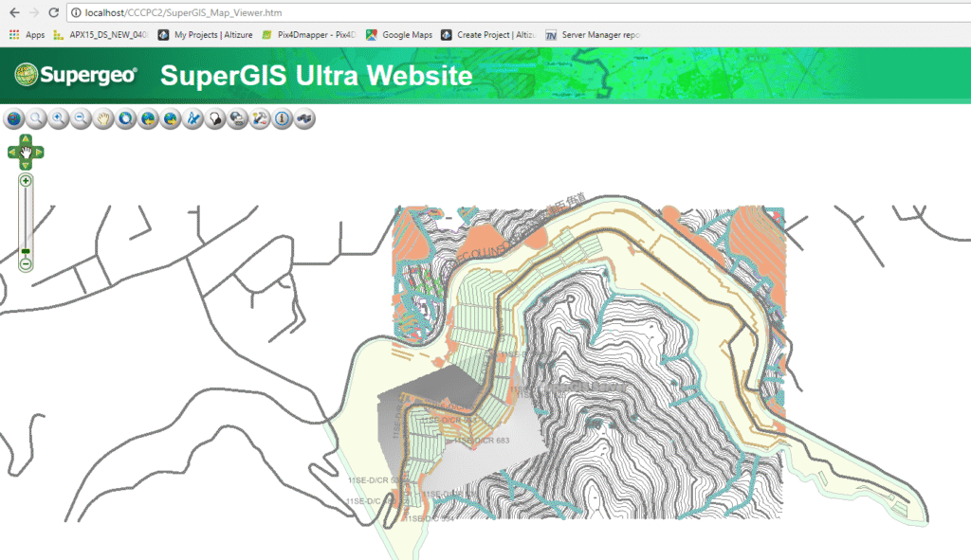Click the head silhouette toolbar tool
The height and width of the screenshot is (560, 971).
pyautogui.click(x=215, y=118)
